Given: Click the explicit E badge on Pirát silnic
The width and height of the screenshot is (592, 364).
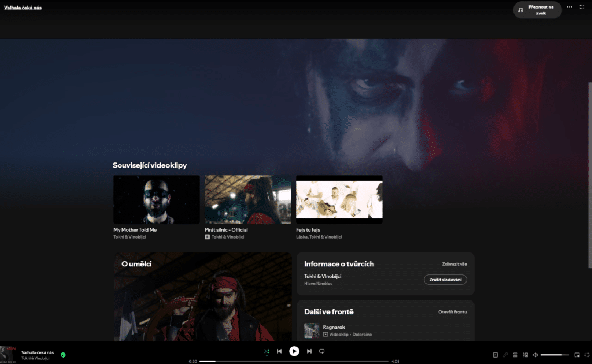Looking at the screenshot, I should (x=208, y=237).
